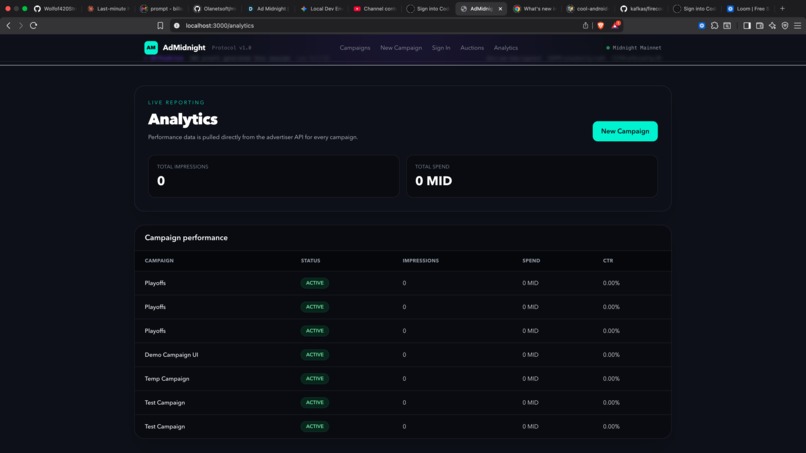This screenshot has width=806, height=453.
Task: Switch to the Local Dev Env tab
Action: [322, 9]
